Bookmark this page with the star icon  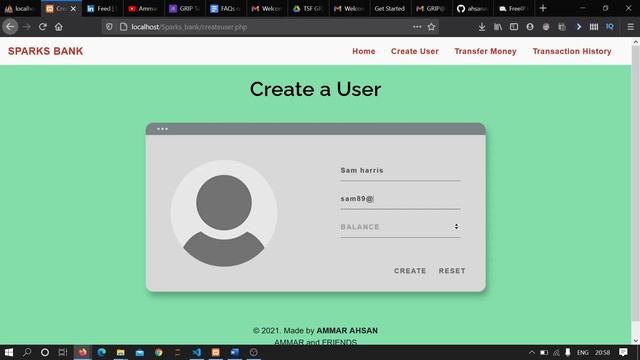[431, 27]
